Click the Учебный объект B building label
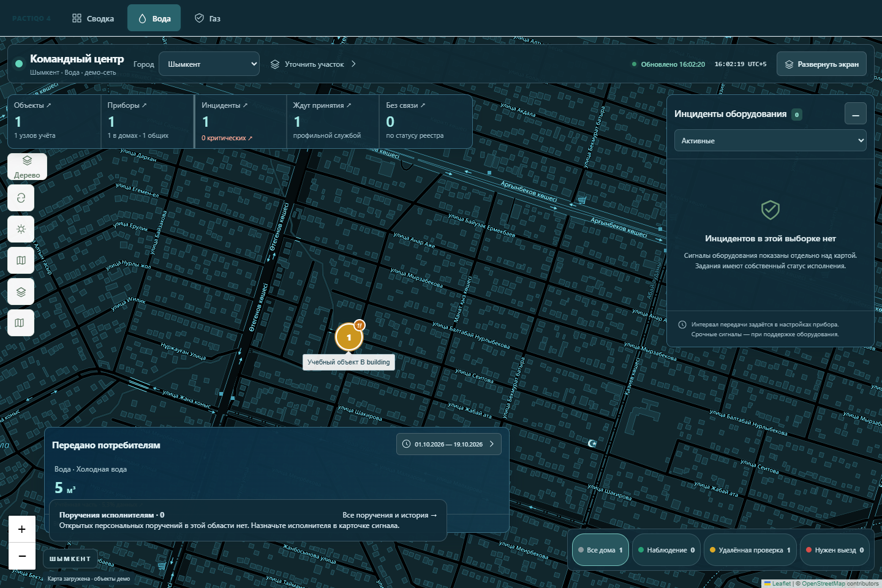 [x=349, y=362]
